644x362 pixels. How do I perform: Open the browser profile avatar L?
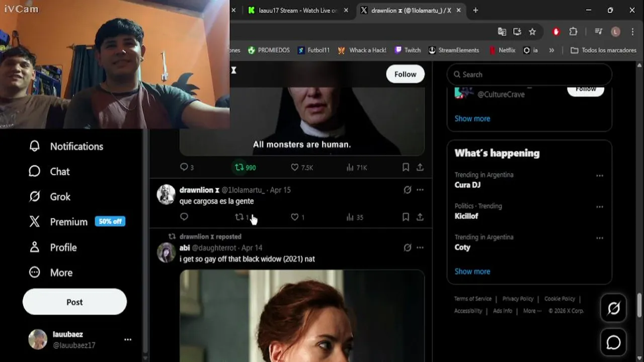point(615,32)
